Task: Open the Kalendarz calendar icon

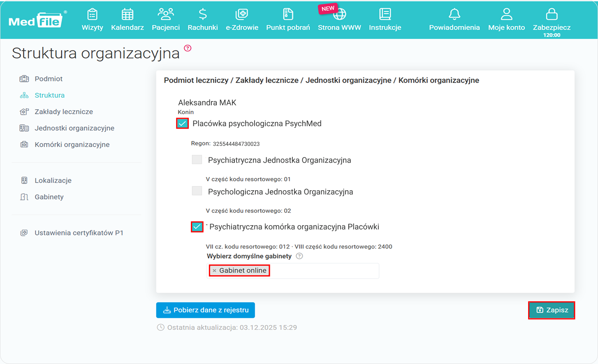Action: click(x=127, y=15)
